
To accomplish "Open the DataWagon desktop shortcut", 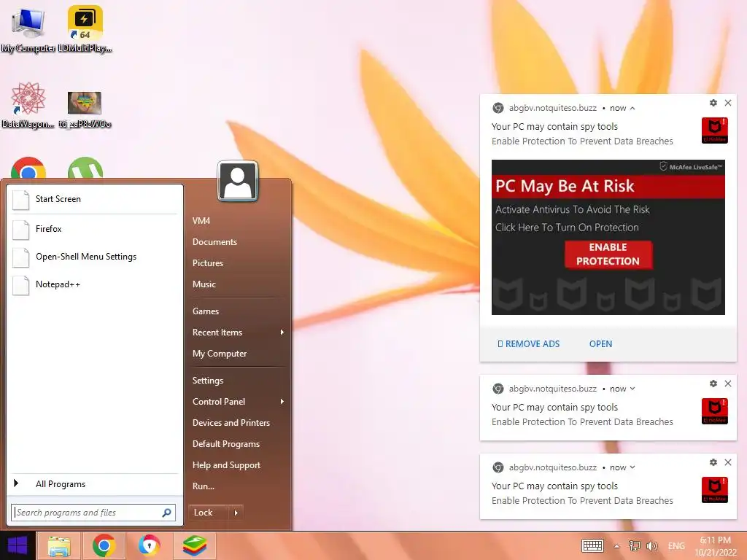I will point(28,105).
